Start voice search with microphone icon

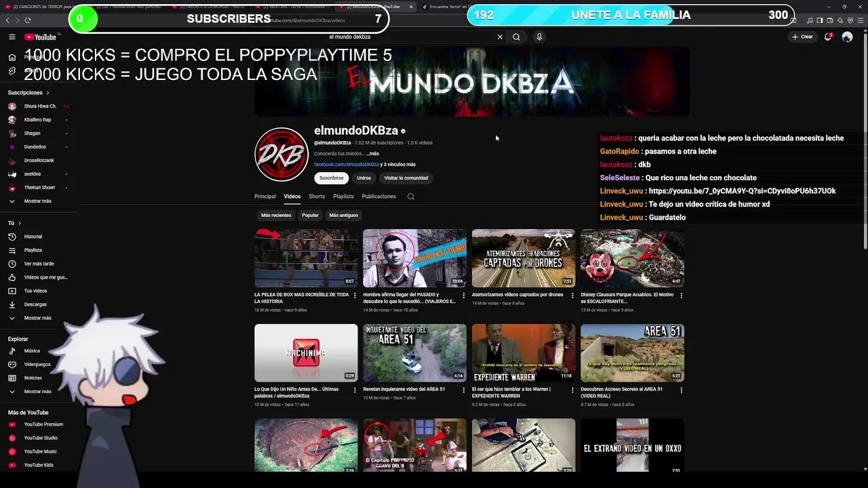pyautogui.click(x=539, y=37)
